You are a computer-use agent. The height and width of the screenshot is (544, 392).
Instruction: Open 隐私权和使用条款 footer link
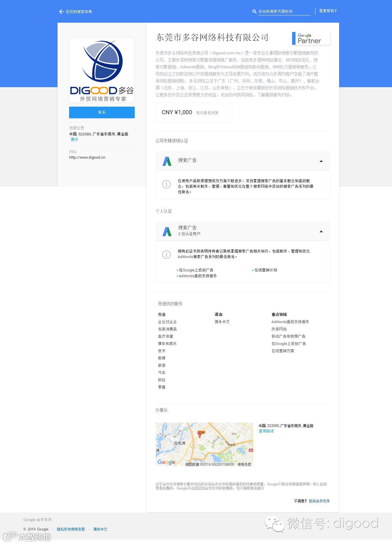point(71,529)
